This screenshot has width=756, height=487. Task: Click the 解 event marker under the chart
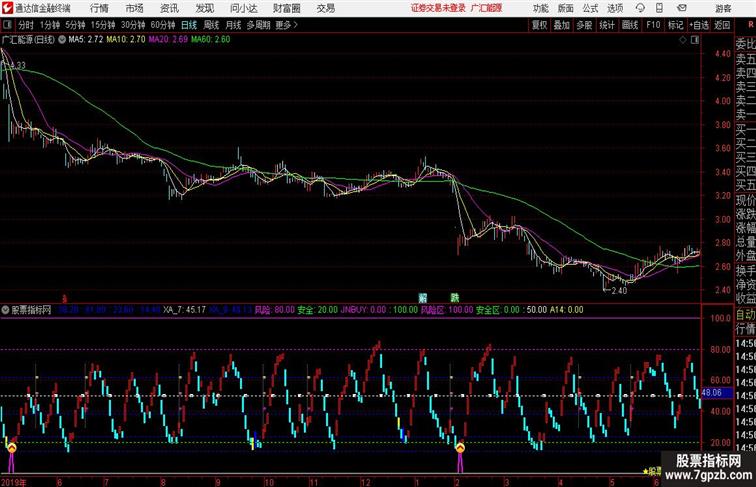point(423,298)
